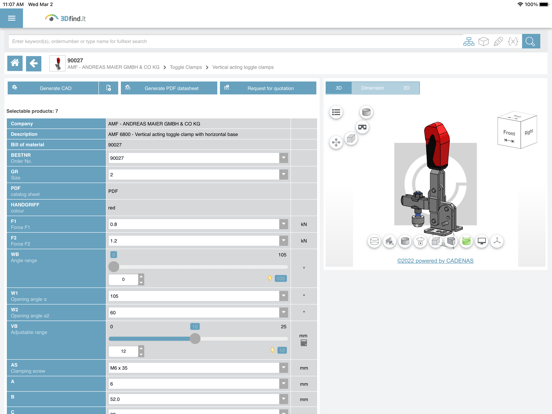Click Toggle Clamps breadcrumb
This screenshot has width=552, height=414.
pyautogui.click(x=186, y=67)
